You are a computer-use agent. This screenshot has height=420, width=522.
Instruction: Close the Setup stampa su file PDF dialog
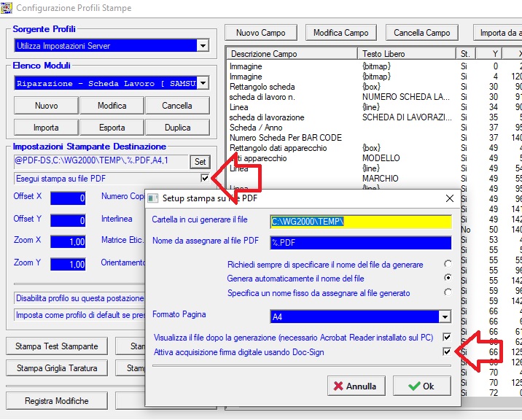(449, 198)
